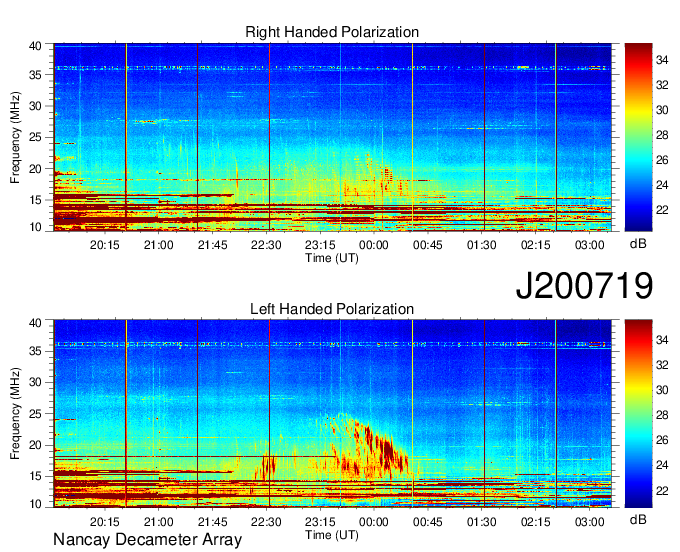This screenshot has height=552, width=680.
Task: Click the 40 MHz tick on upper frequency axis
Action: click(x=36, y=46)
